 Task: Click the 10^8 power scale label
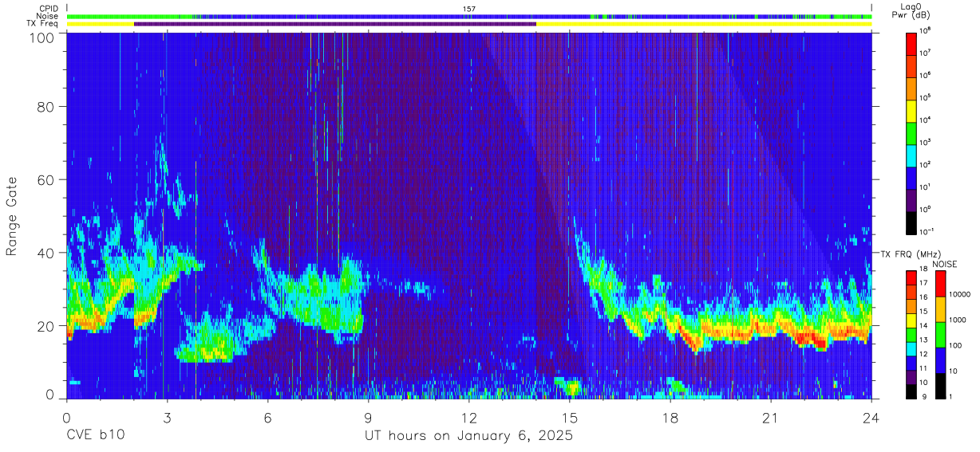[927, 30]
